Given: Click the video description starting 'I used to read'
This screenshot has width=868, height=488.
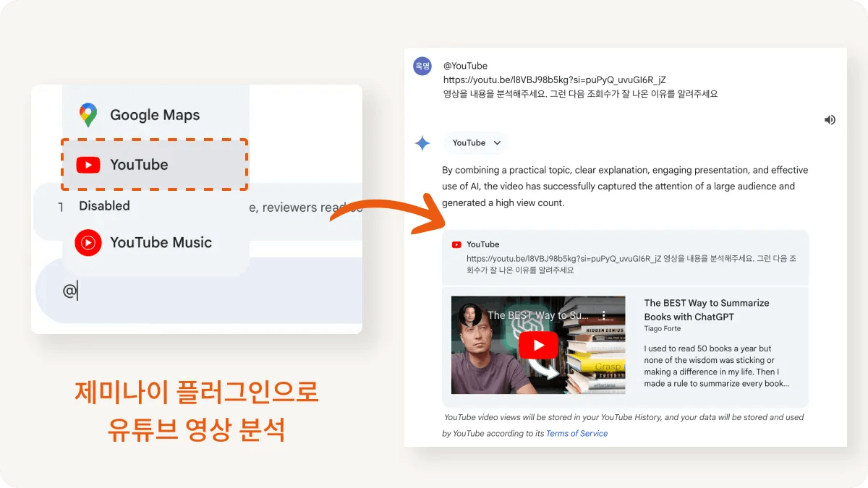Looking at the screenshot, I should coord(716,366).
